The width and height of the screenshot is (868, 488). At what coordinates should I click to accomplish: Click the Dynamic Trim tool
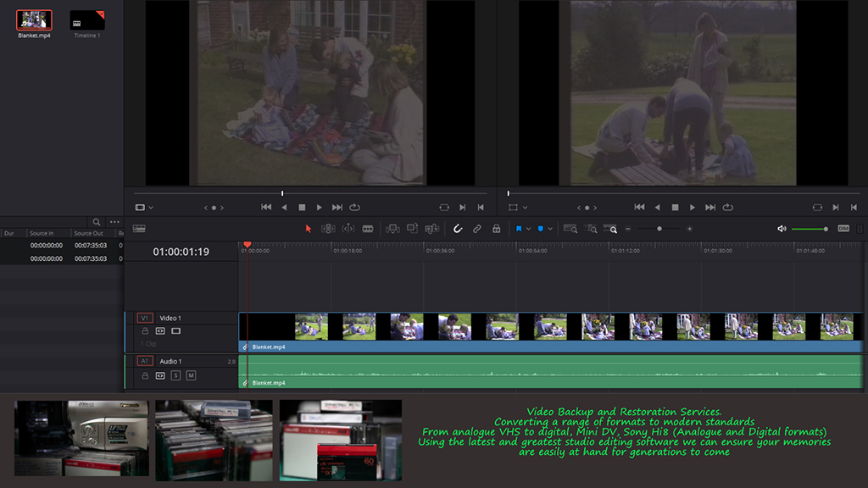[348, 229]
